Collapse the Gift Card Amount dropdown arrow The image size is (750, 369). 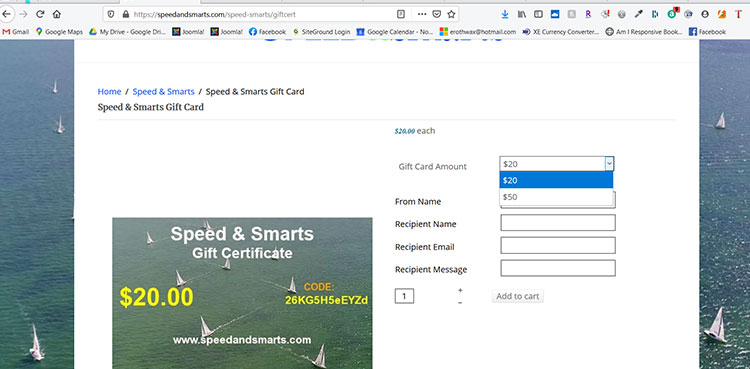(x=609, y=164)
